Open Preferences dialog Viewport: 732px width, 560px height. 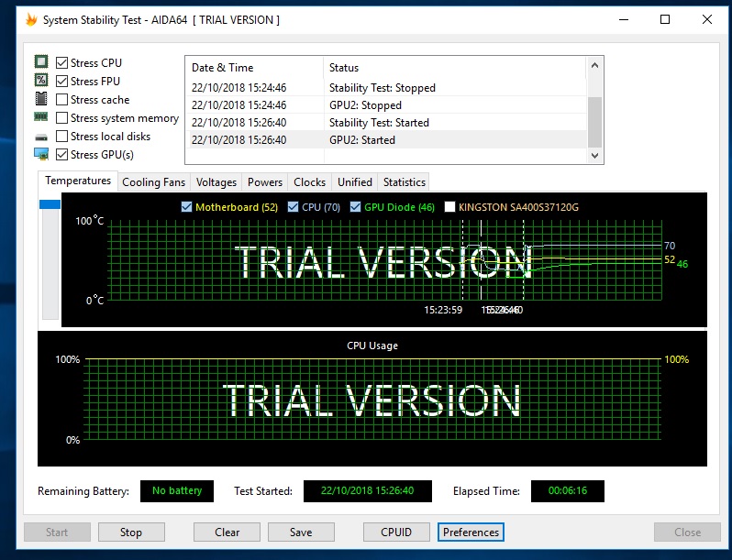click(x=471, y=532)
